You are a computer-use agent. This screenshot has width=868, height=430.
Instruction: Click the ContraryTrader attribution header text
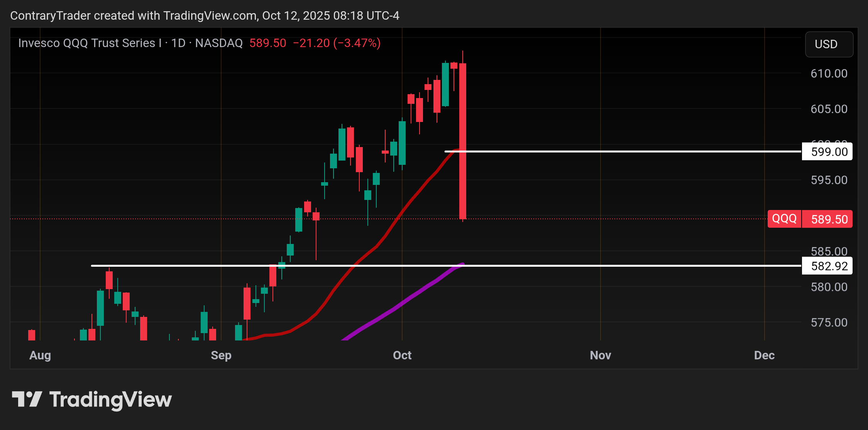pos(205,15)
